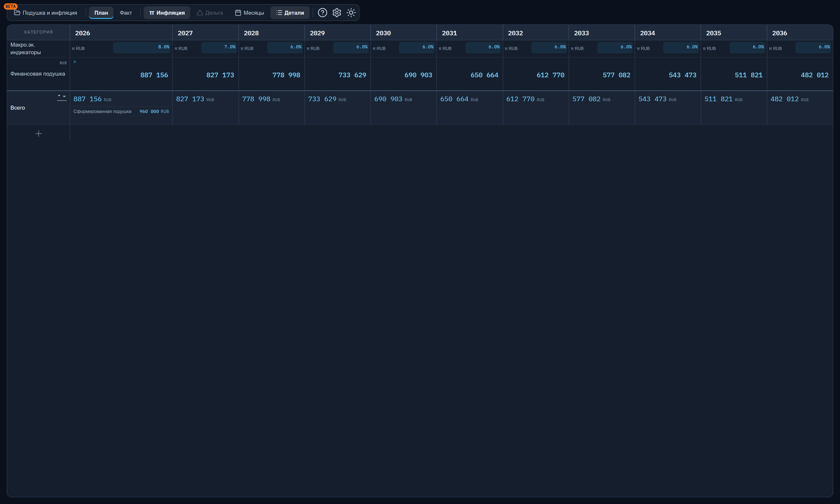Select Финансовая подушка value 827 173

point(220,75)
